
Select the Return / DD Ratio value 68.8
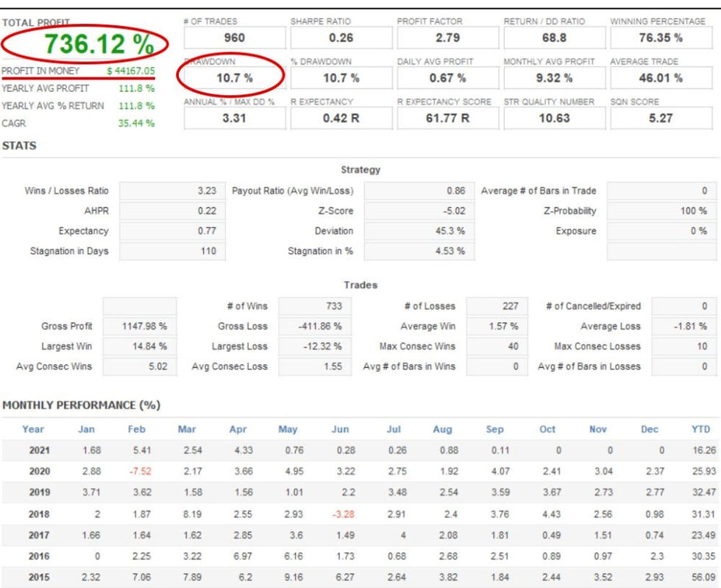click(x=555, y=38)
